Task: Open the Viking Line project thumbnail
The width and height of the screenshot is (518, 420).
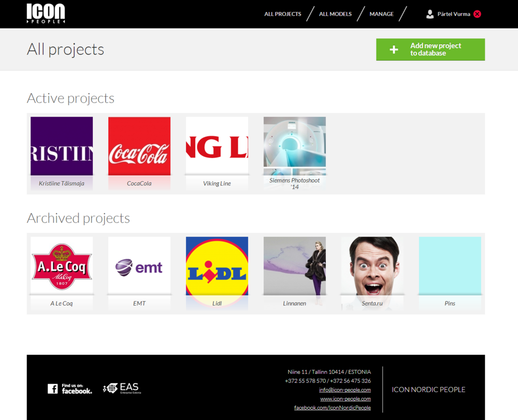Action: [x=217, y=146]
